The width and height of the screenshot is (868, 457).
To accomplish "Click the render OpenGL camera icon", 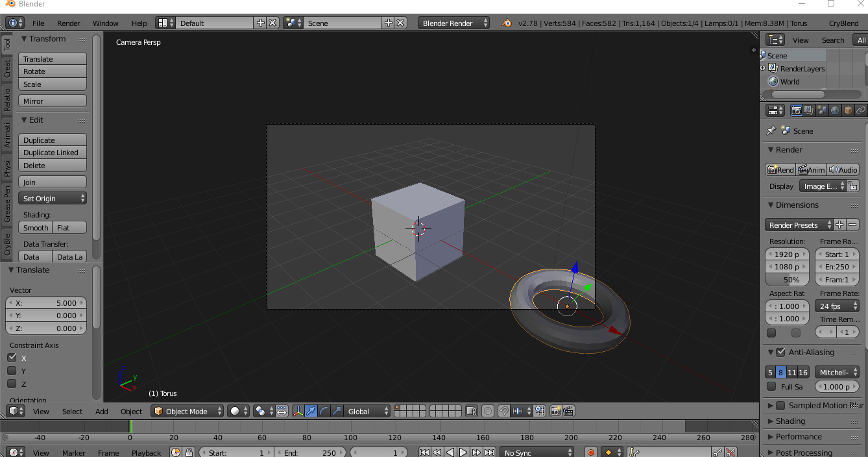I will coord(557,411).
